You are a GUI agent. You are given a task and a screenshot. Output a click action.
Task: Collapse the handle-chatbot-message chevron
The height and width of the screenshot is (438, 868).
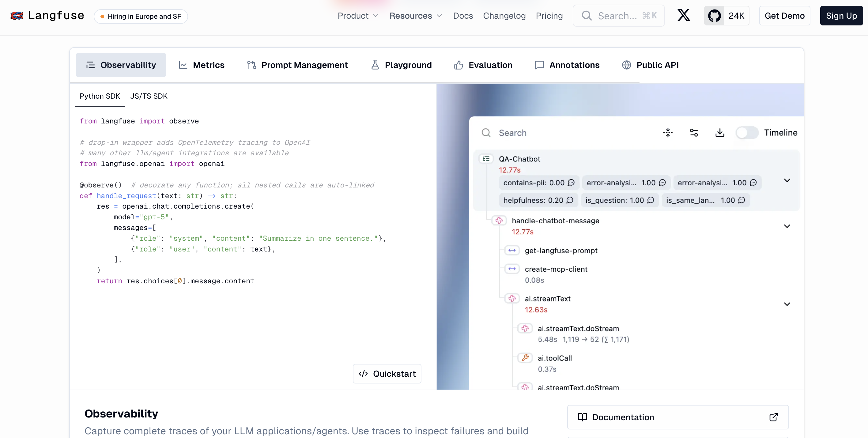point(787,226)
